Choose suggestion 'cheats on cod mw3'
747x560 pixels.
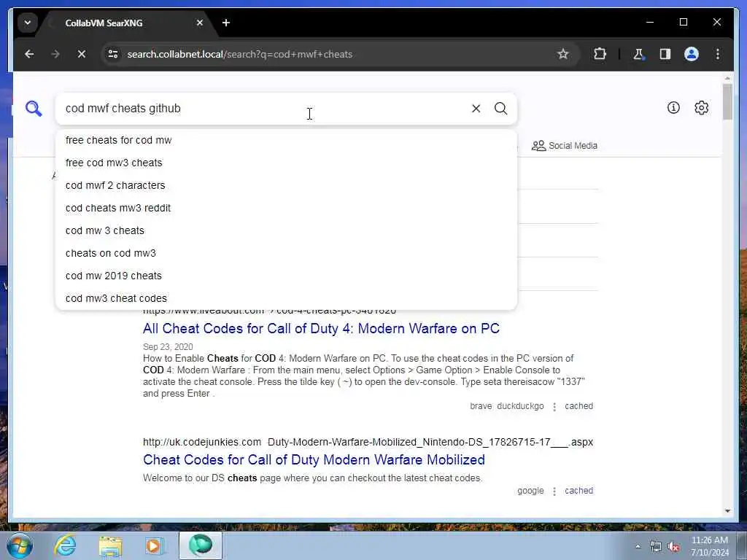pyautogui.click(x=286, y=253)
